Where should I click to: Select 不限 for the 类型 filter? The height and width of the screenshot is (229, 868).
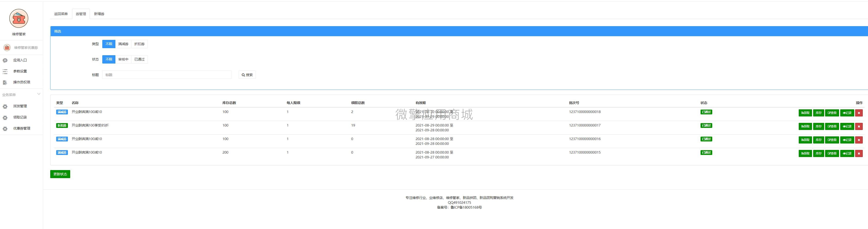point(109,44)
